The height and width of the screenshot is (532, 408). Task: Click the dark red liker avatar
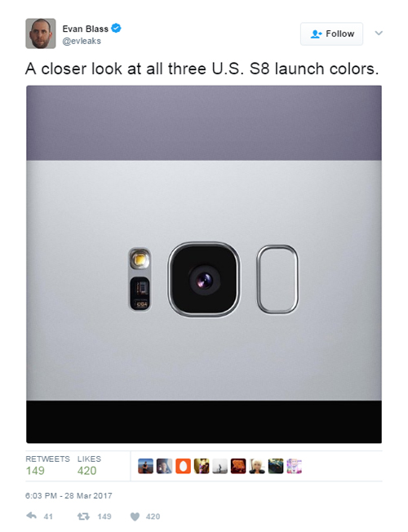(238, 466)
